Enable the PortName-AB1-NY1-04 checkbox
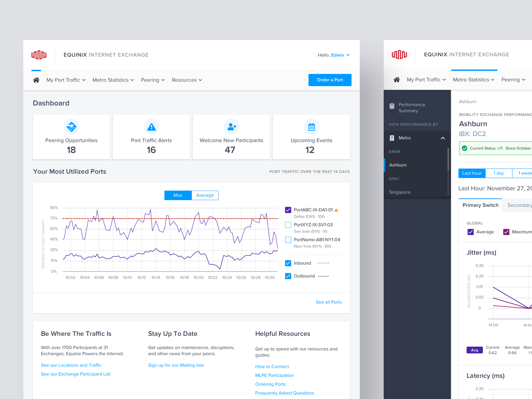The height and width of the screenshot is (399, 532). [288, 240]
